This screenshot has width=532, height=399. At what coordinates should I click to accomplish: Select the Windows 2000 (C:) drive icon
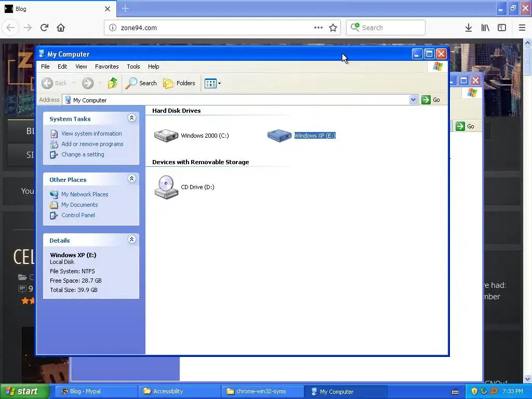(166, 136)
